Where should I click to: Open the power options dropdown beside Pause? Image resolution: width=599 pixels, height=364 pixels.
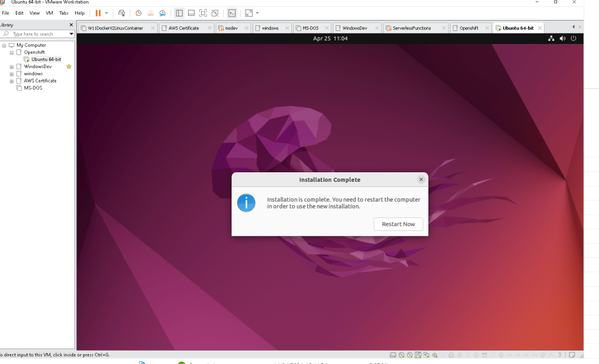(107, 13)
